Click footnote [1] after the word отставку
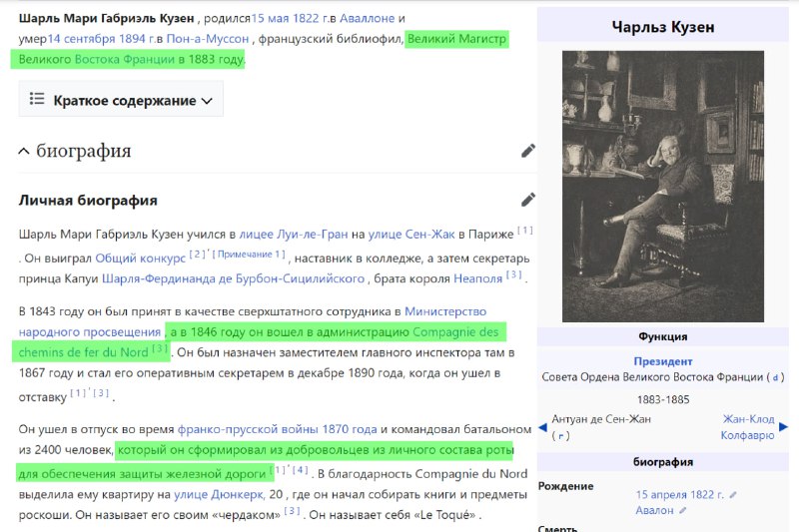The width and height of the screenshot is (799, 532). point(78,392)
